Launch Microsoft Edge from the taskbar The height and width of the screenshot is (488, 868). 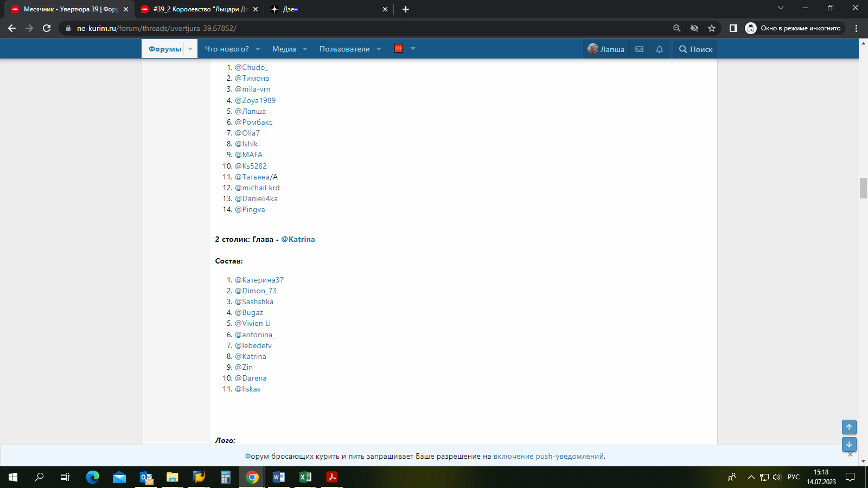click(93, 477)
